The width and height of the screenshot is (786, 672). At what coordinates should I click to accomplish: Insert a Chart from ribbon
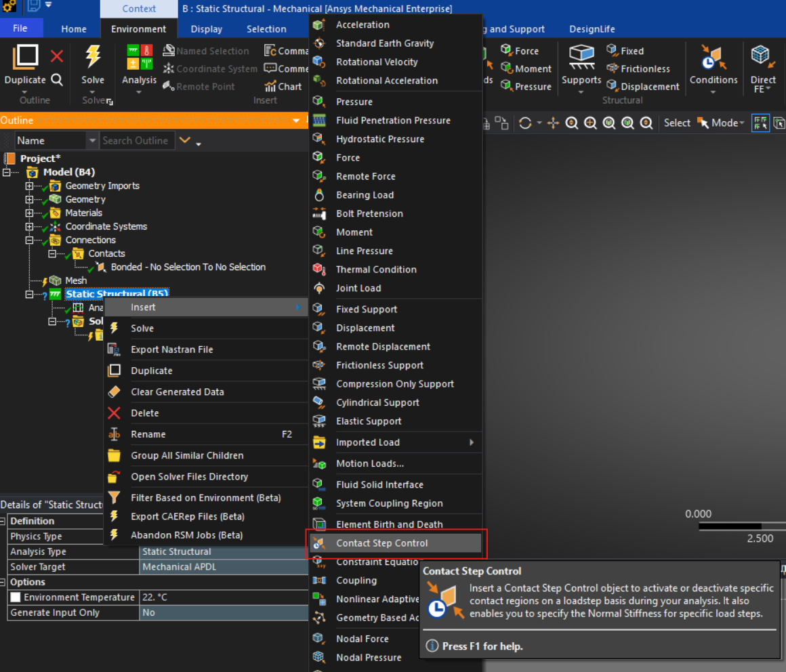(283, 87)
